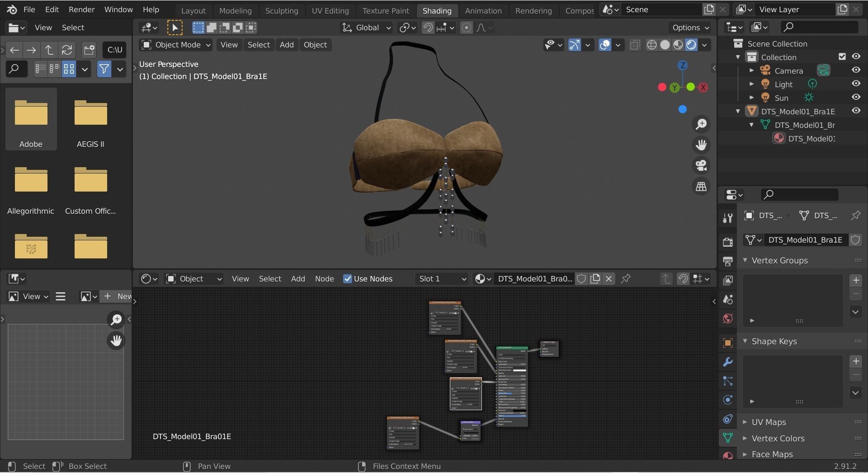Go to parent directory
The image size is (868, 473).
pos(49,50)
